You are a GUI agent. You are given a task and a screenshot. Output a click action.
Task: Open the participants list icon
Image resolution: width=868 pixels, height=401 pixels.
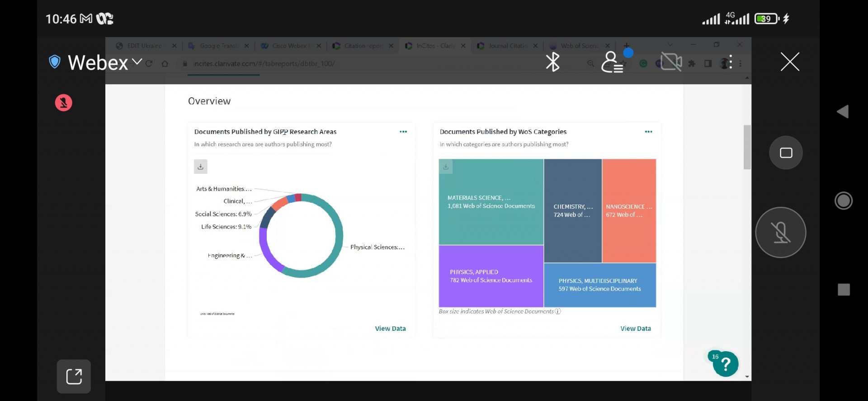612,62
